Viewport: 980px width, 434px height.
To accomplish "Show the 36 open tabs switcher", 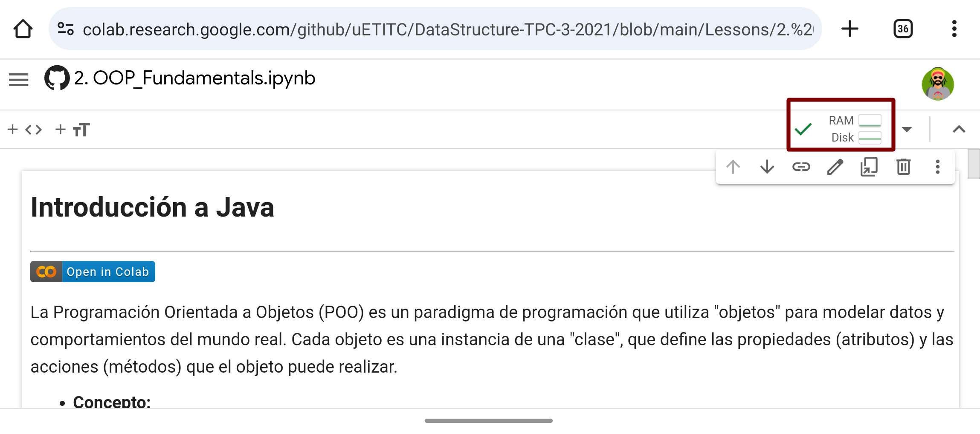I will click(x=903, y=29).
